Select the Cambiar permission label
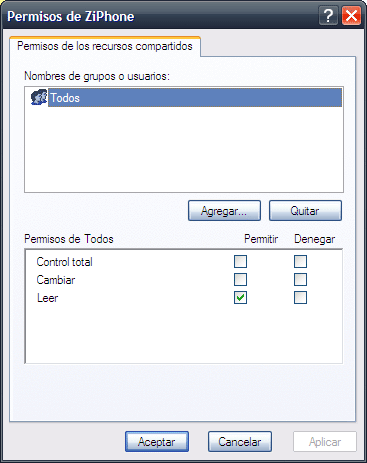 click(56, 280)
